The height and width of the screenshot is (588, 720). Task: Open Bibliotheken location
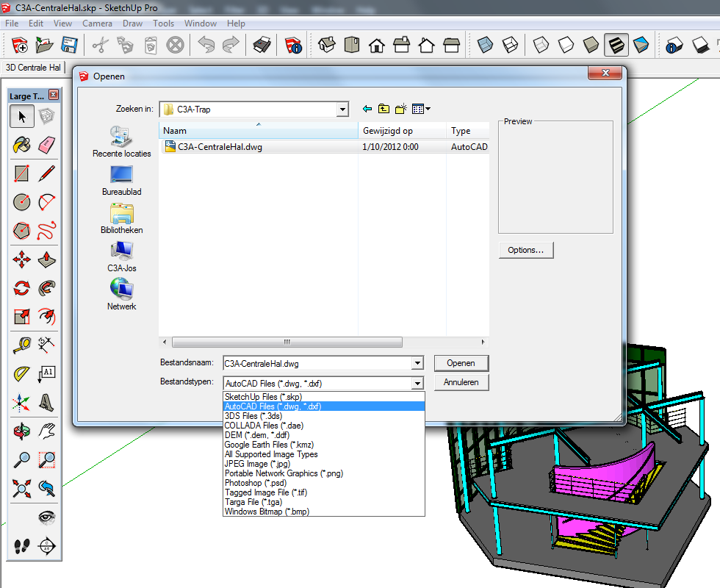pos(122,219)
